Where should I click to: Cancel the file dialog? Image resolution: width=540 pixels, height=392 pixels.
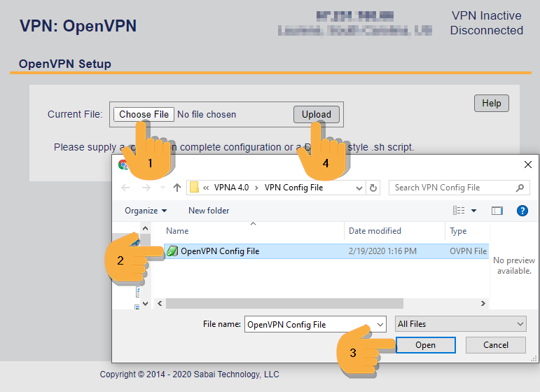pyautogui.click(x=495, y=345)
